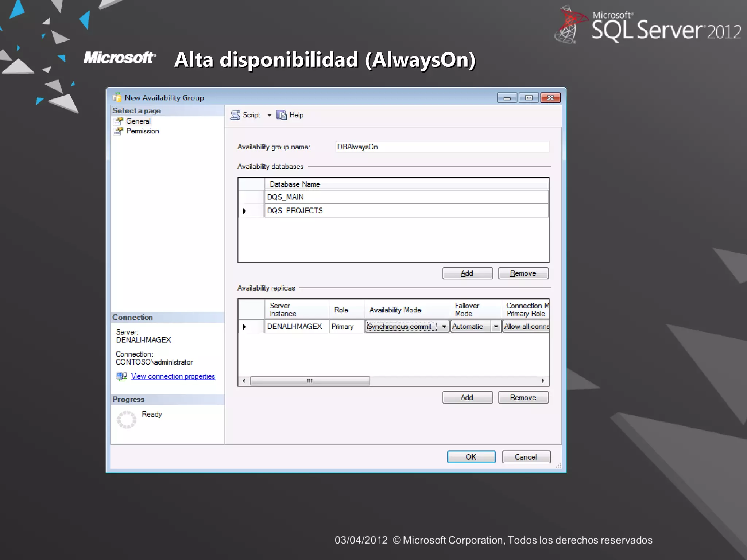Click the General page icon
This screenshot has height=560, width=747.
(x=118, y=121)
